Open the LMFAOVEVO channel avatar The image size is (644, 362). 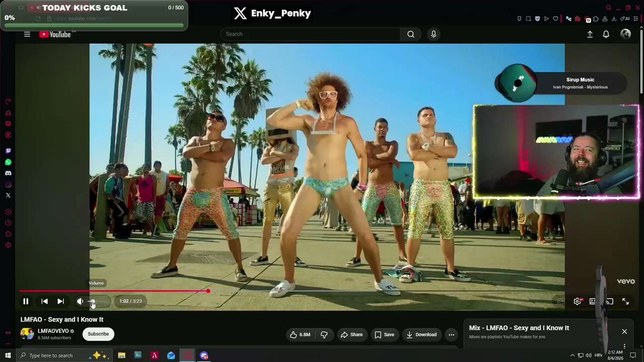27,334
